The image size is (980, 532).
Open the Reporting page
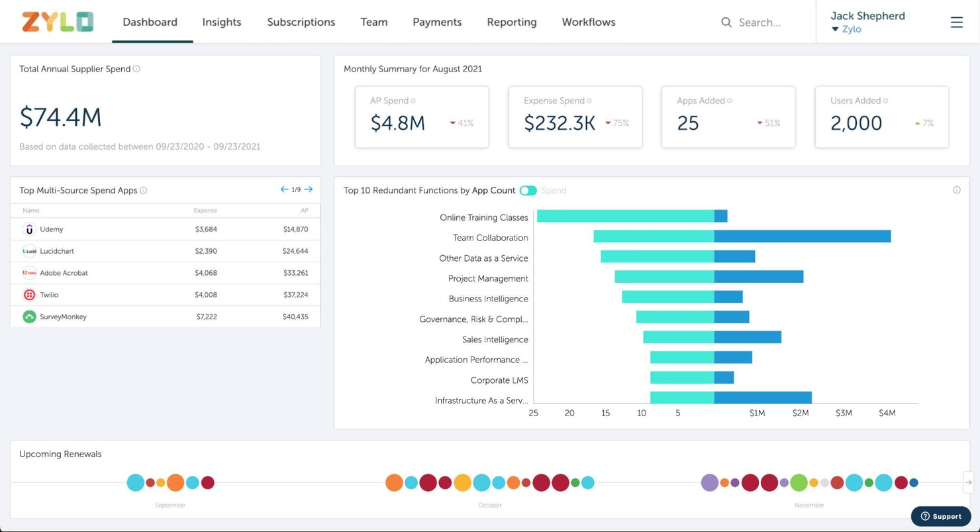coord(511,22)
